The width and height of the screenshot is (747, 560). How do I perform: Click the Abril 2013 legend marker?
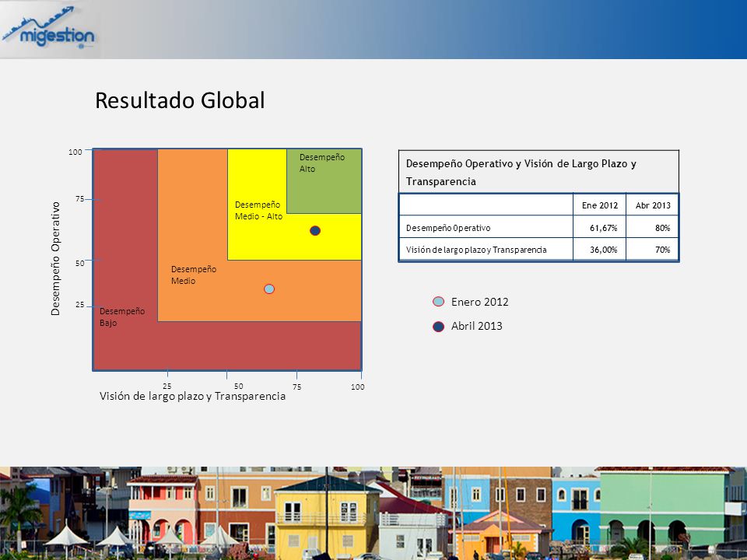[x=438, y=326]
